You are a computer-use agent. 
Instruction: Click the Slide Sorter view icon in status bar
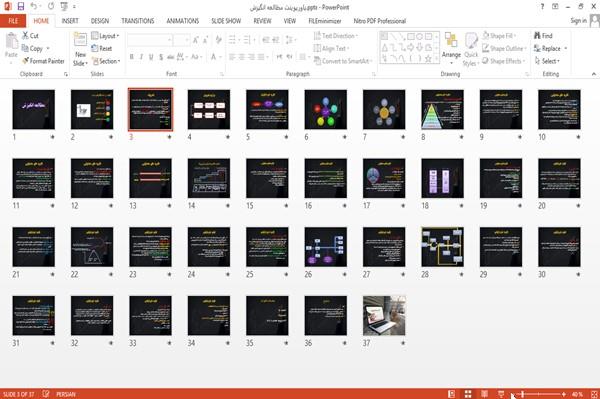468,394
